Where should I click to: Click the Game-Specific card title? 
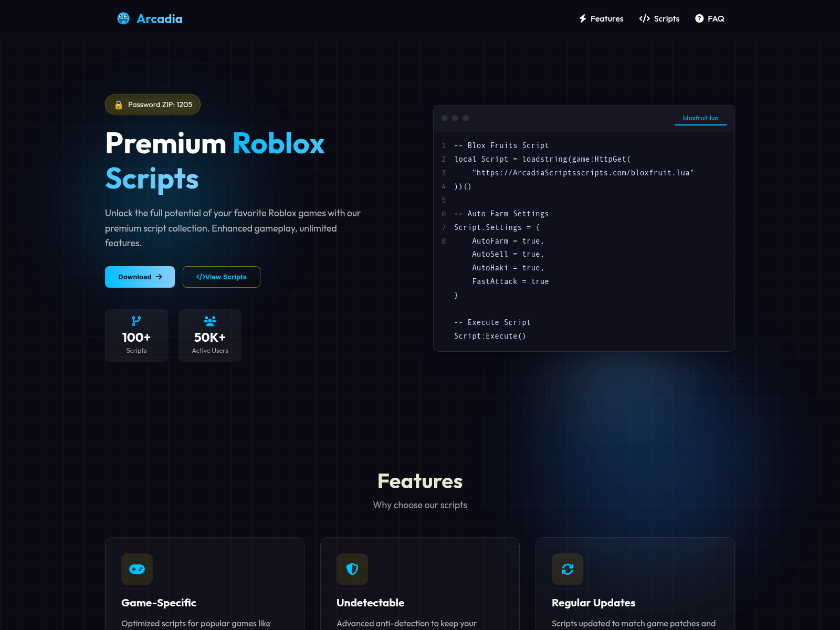(159, 603)
